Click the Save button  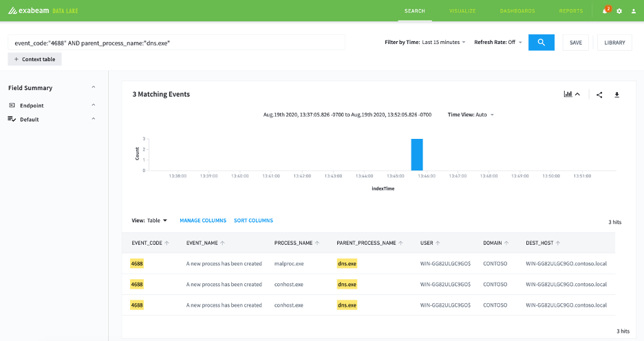(575, 42)
